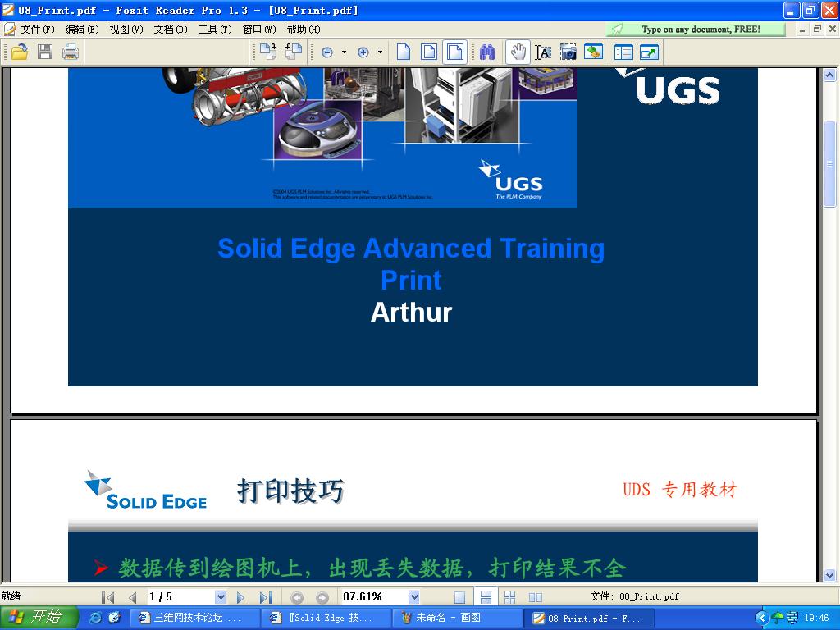Viewport: 840px width, 630px height.
Task: Click 08_Print.pdf taskbar button
Action: [x=589, y=618]
